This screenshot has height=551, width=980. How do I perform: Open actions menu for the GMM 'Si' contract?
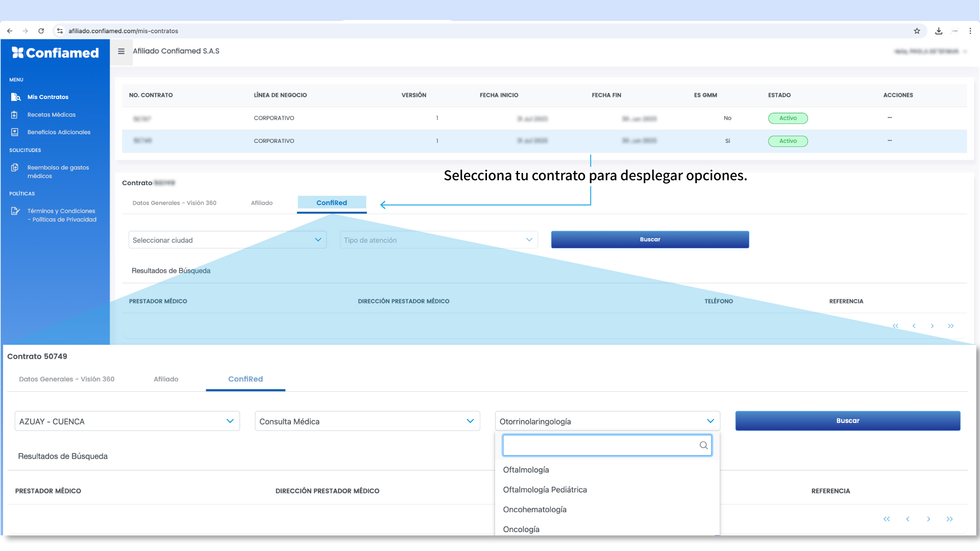click(890, 141)
